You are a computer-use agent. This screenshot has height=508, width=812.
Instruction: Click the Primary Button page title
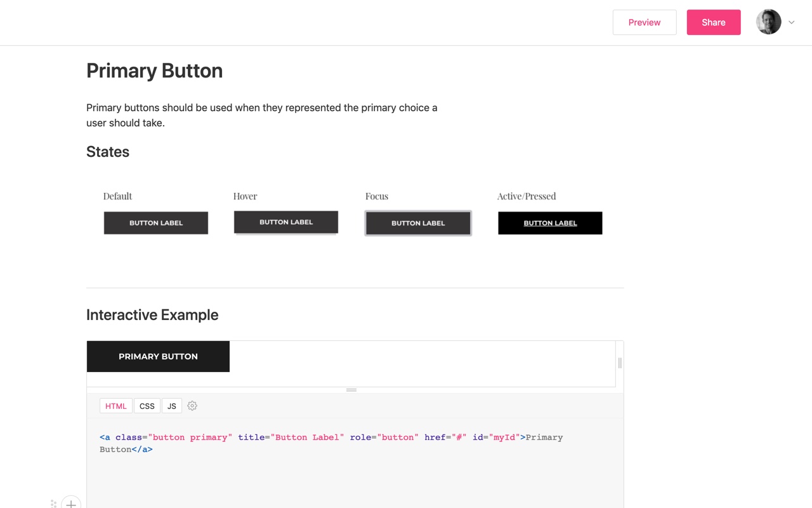154,70
